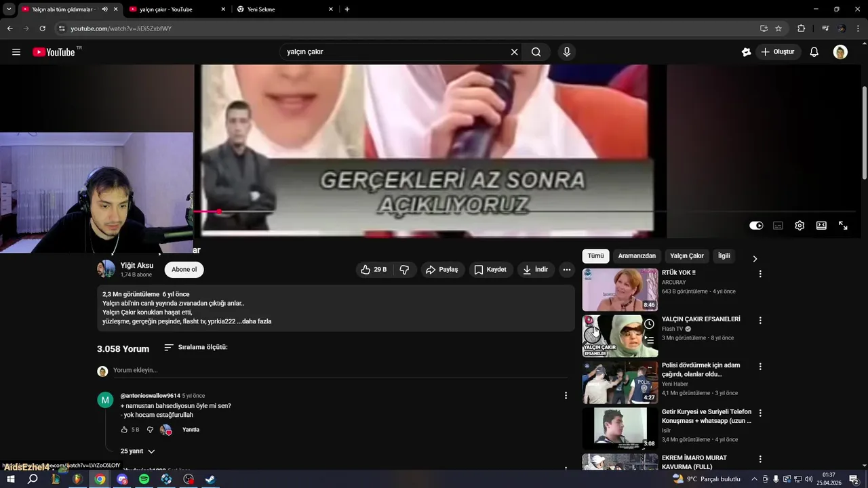The image size is (868, 488).
Task: Open options for RTÜK YOK !! video
Action: point(760,274)
